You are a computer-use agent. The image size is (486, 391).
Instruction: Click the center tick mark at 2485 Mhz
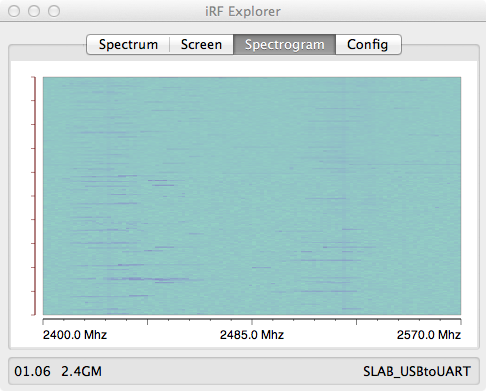[252, 322]
